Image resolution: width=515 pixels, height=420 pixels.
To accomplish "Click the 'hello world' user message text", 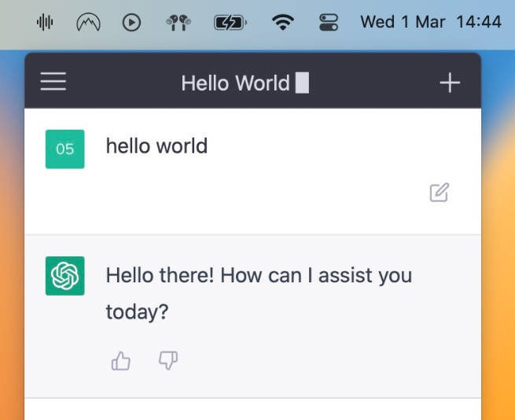I will [x=156, y=146].
